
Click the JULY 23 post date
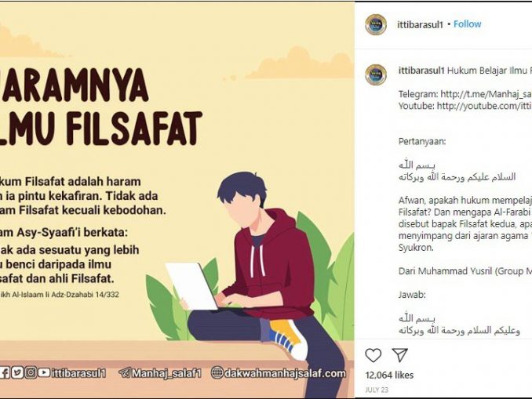pyautogui.click(x=377, y=390)
